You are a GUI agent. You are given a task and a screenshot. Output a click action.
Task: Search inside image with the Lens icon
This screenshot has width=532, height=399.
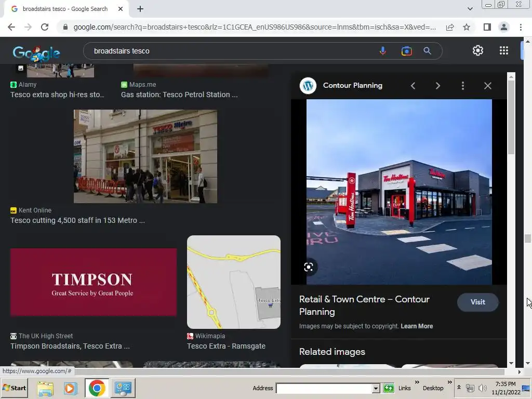point(309,267)
